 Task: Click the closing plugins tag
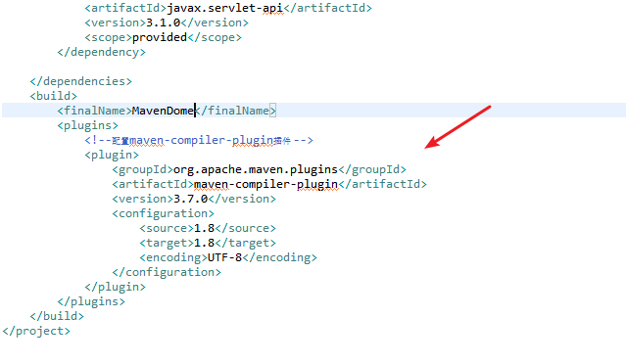pyautogui.click(x=91, y=301)
